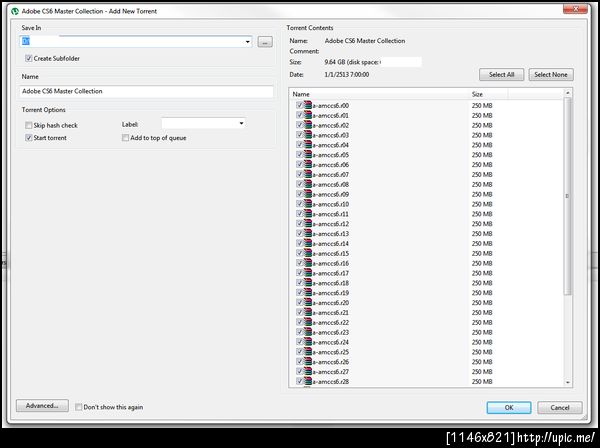Select file name a-amccs6.r21
600x448 pixels.
tap(331, 313)
